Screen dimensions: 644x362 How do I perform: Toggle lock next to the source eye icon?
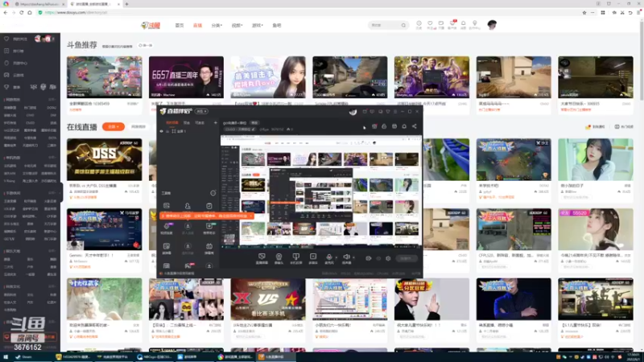point(167,131)
